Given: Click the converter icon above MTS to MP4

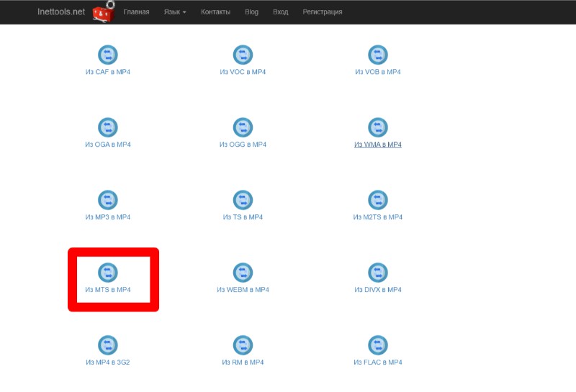Looking at the screenshot, I should [107, 273].
